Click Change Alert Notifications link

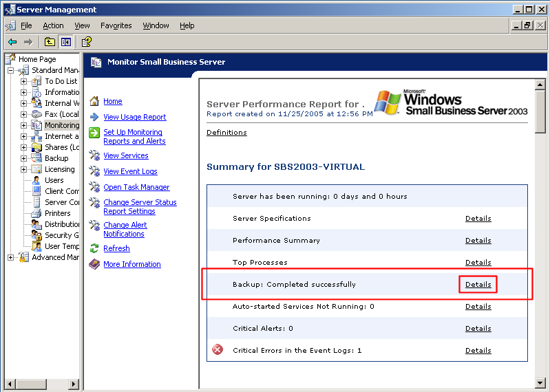coord(125,230)
